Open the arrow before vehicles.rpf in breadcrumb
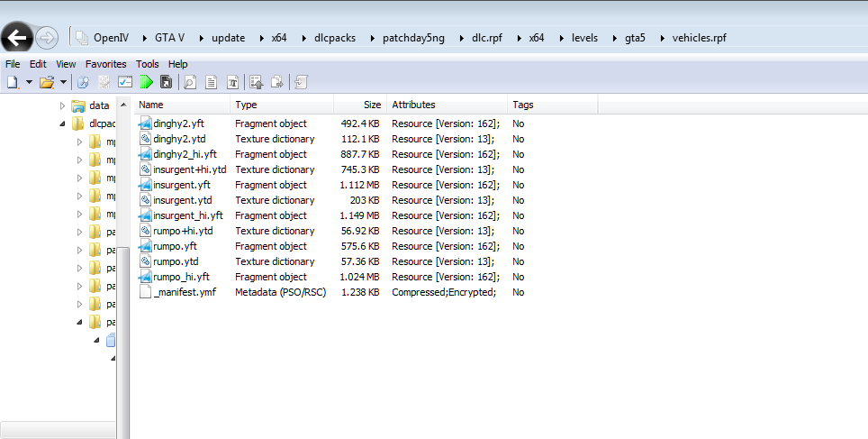 point(662,38)
